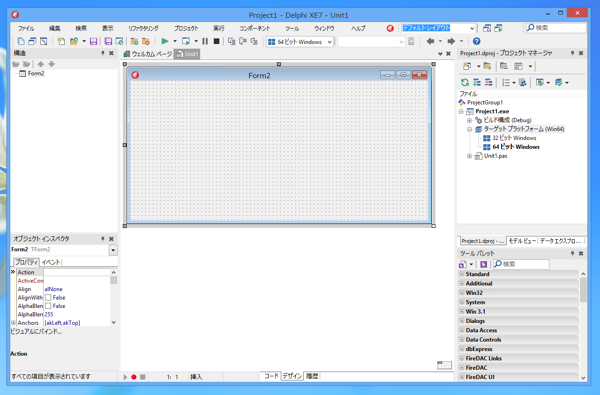
Task: Click the Forward navigation arrow
Action: pos(451,41)
